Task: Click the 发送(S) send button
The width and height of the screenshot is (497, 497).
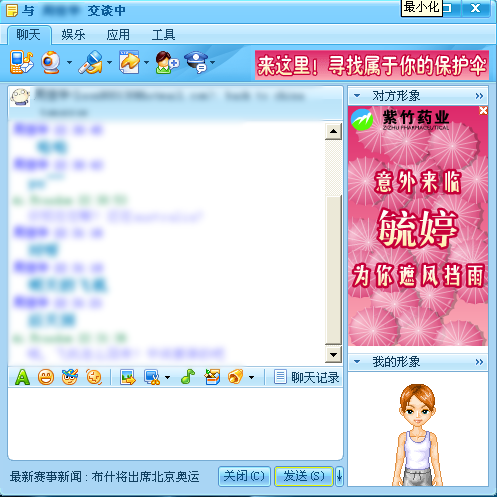Action: pyautogui.click(x=304, y=476)
